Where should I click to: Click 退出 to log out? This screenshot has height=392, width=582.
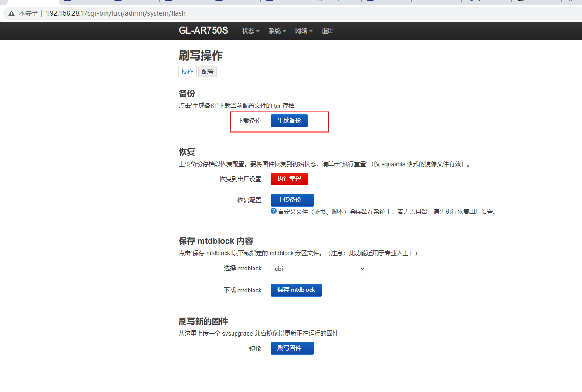328,31
